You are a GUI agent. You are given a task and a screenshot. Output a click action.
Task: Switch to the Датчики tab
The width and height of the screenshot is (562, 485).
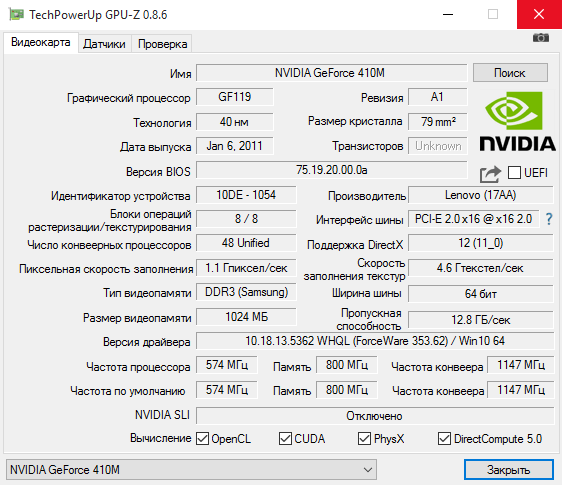104,44
